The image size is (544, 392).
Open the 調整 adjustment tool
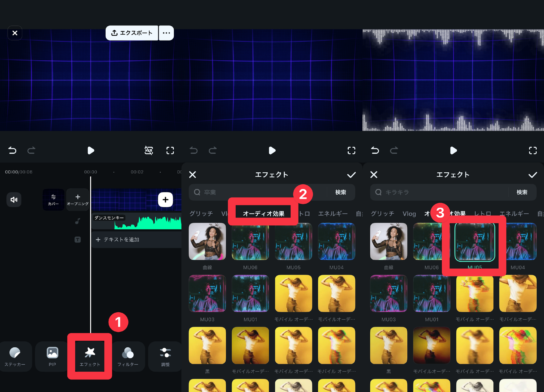[165, 356]
